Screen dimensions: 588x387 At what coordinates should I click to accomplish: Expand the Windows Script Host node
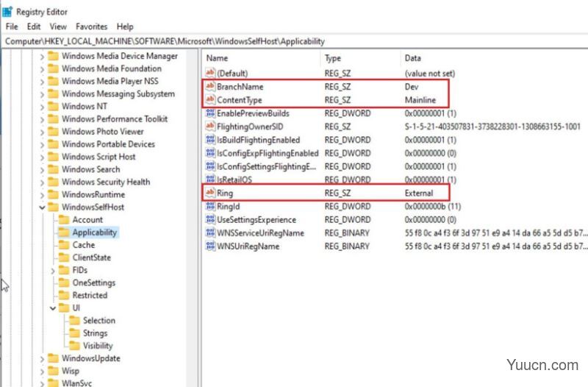pos(42,157)
